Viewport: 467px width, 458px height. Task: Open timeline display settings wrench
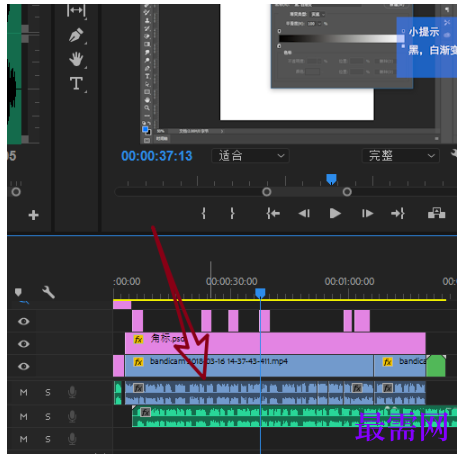point(48,292)
